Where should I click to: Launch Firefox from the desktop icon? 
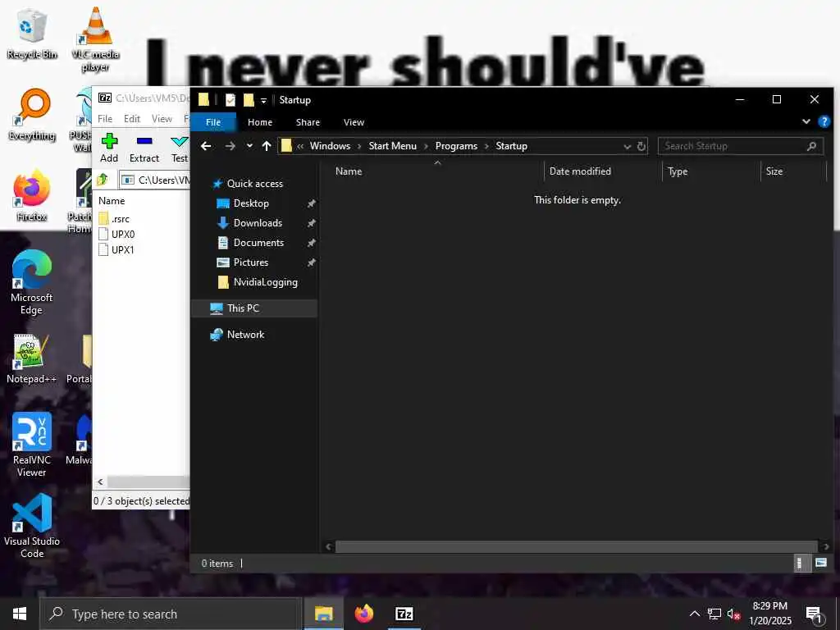point(32,195)
